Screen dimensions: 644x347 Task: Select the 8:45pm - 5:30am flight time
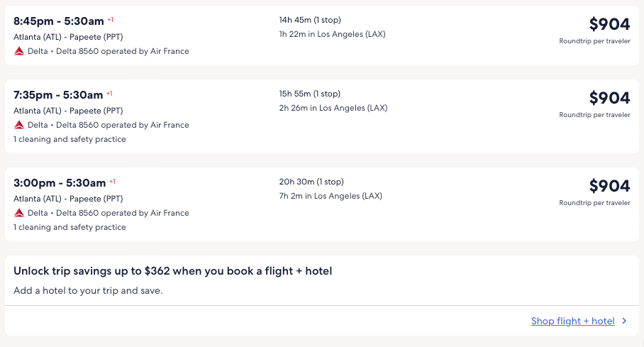59,21
